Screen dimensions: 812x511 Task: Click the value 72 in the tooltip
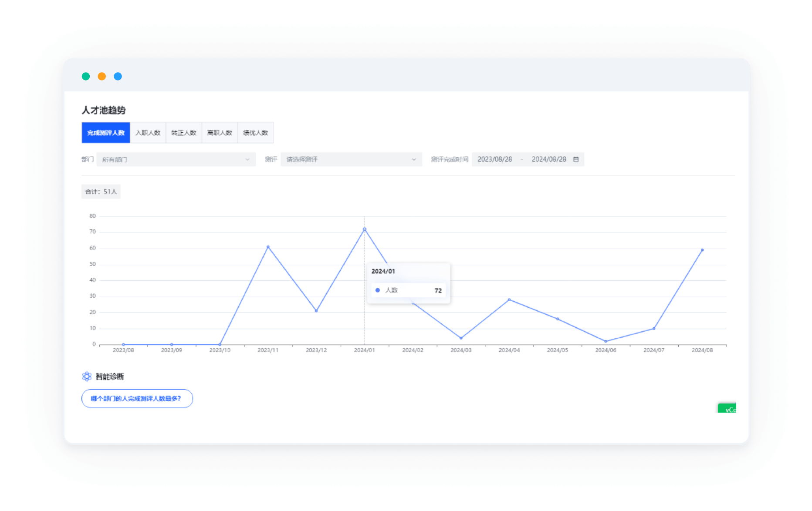438,290
